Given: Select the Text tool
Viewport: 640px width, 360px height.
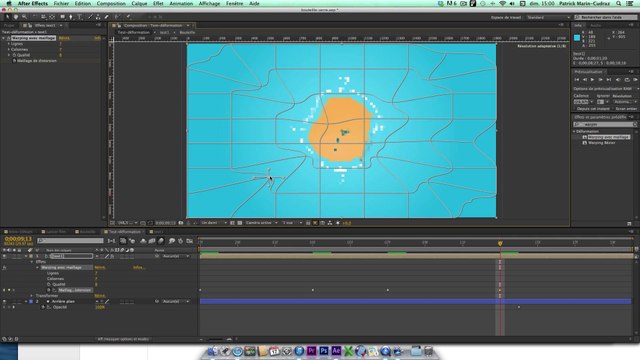Looking at the screenshot, I should (80, 17).
